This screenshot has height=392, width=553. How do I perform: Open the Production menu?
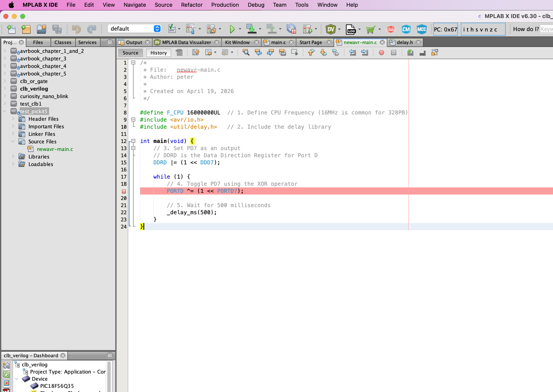[x=225, y=5]
